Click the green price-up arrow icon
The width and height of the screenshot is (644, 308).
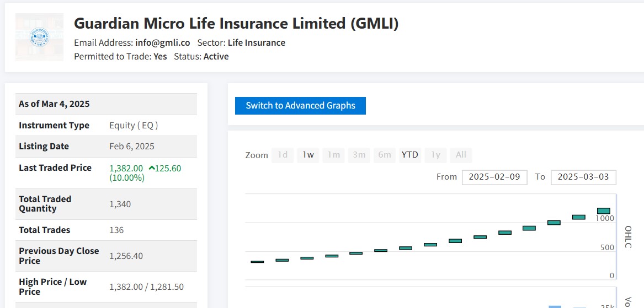[x=151, y=168]
